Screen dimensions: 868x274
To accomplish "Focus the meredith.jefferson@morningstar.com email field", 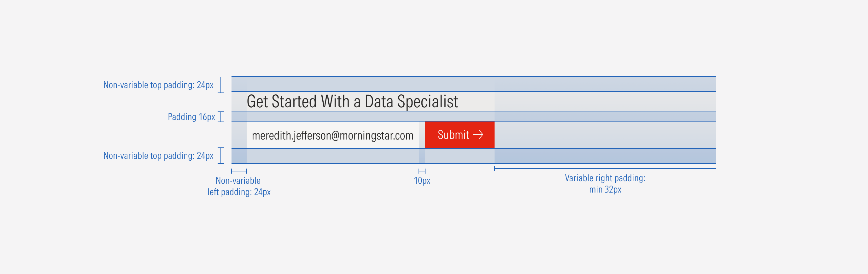I will pos(332,135).
